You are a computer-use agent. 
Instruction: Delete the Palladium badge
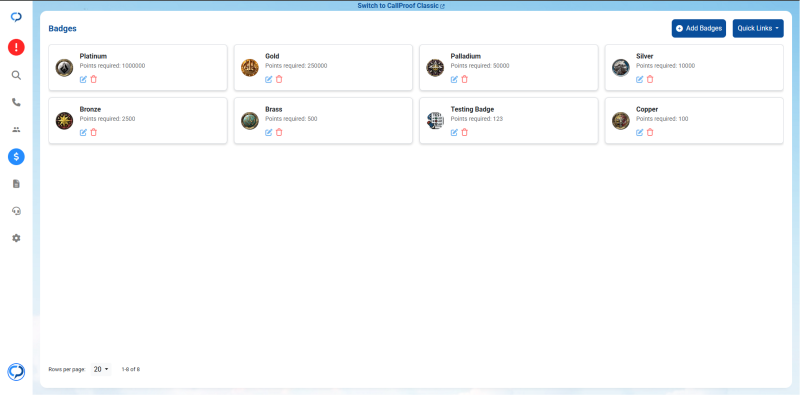(464, 79)
